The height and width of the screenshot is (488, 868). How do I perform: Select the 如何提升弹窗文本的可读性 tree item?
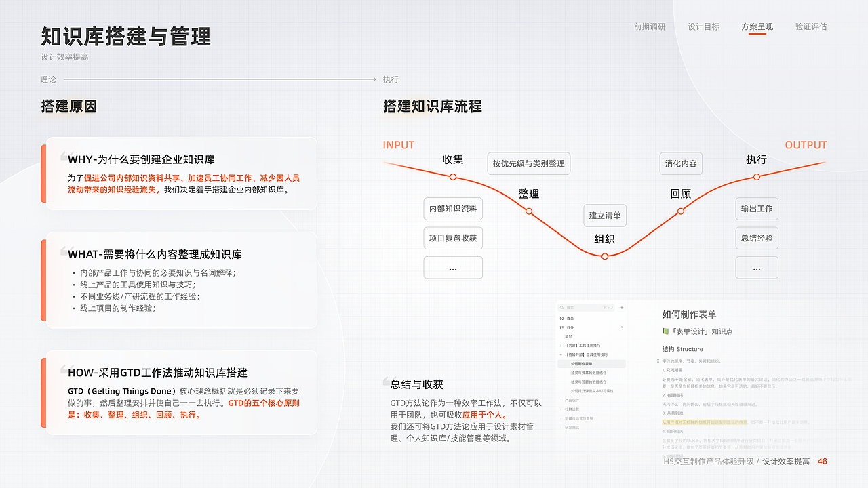592,391
